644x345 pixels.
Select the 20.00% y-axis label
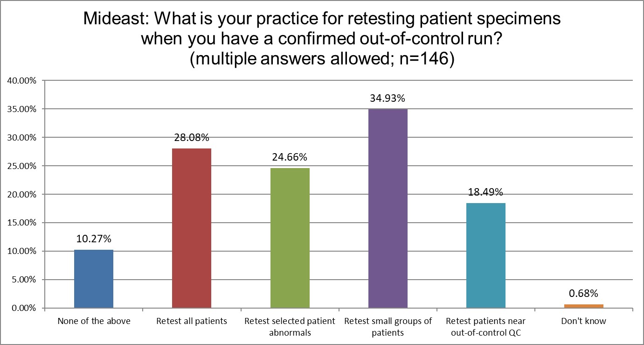[x=23, y=194]
